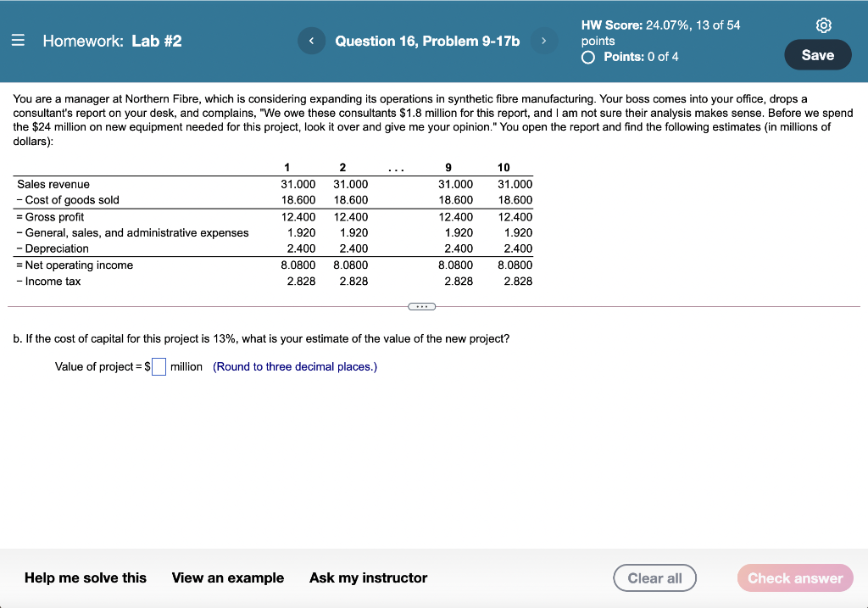View an example for this problem
This screenshot has width=868, height=608.
coord(227,577)
